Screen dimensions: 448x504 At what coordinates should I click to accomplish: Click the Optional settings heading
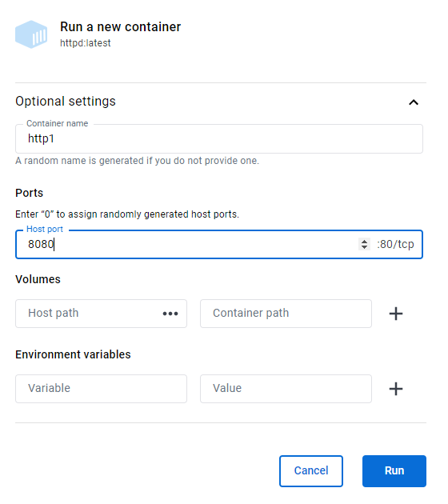tap(66, 102)
